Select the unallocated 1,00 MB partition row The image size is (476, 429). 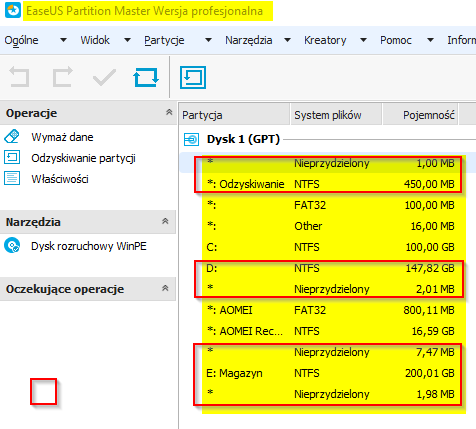tap(328, 163)
